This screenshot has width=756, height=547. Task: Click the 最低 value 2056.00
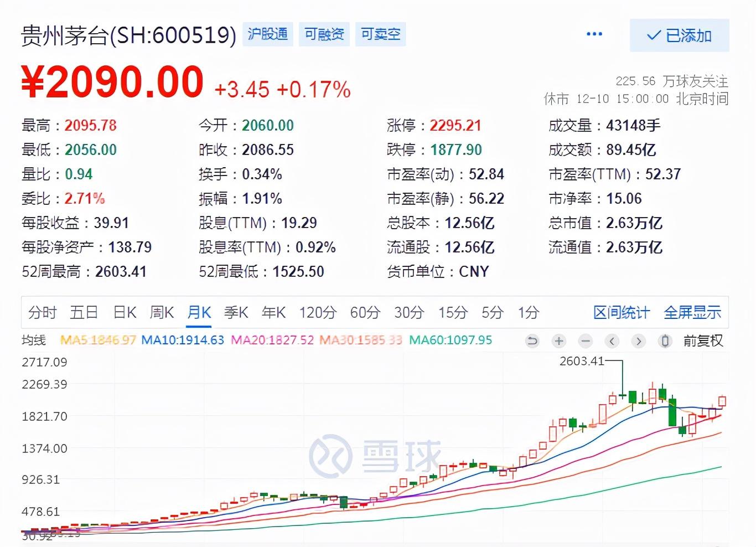pos(91,150)
